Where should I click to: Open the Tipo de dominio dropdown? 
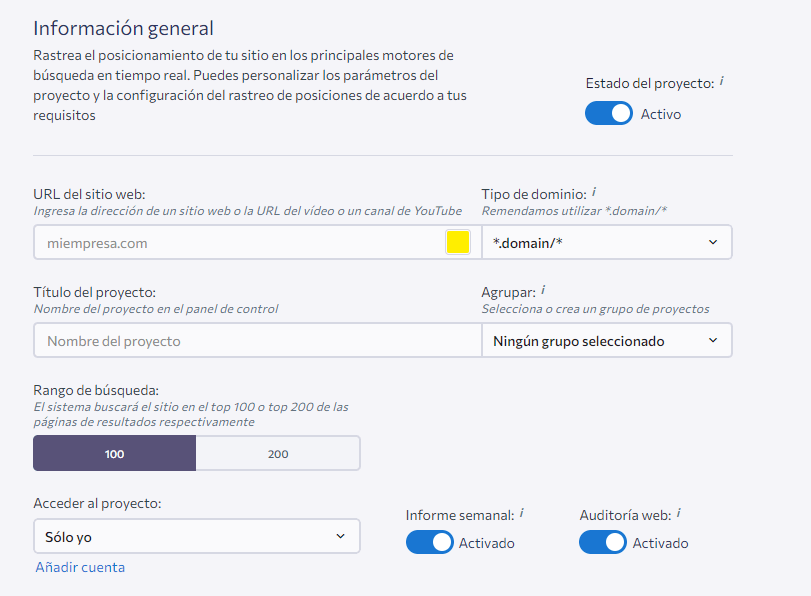tap(606, 243)
